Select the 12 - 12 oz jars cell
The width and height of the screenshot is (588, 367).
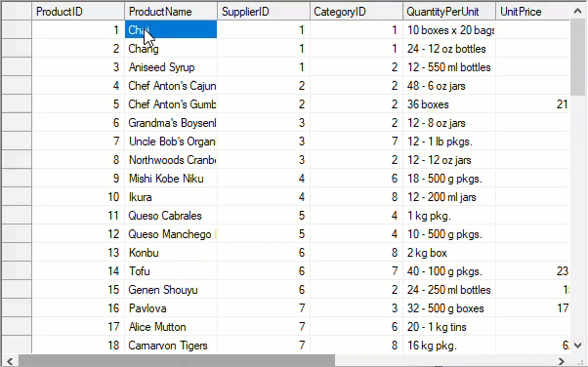point(449,160)
